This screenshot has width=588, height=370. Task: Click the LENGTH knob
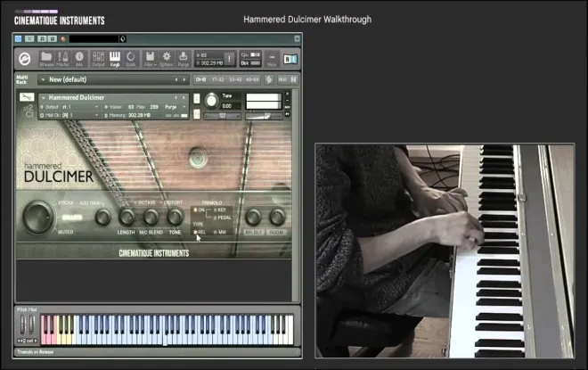[x=127, y=217]
